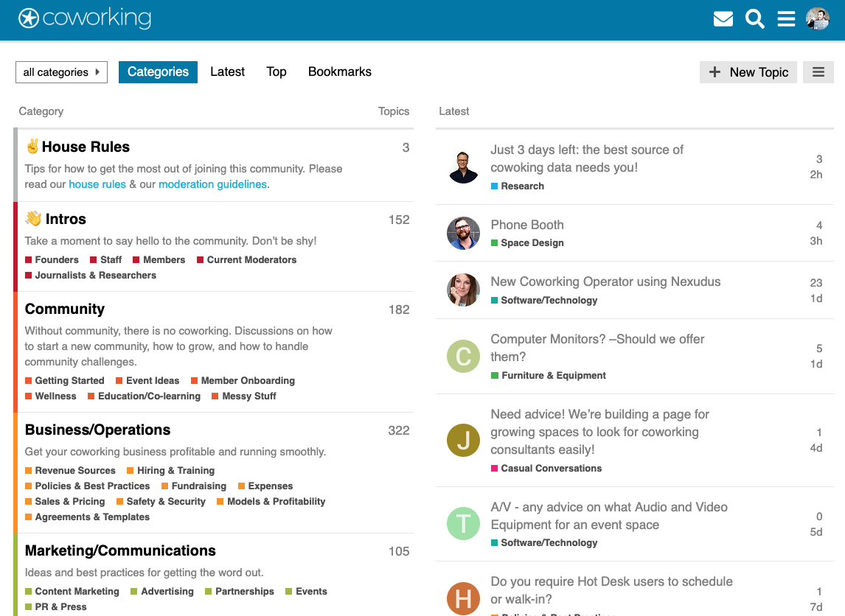Select the Categories tab
The height and width of the screenshot is (616, 845).
point(158,72)
